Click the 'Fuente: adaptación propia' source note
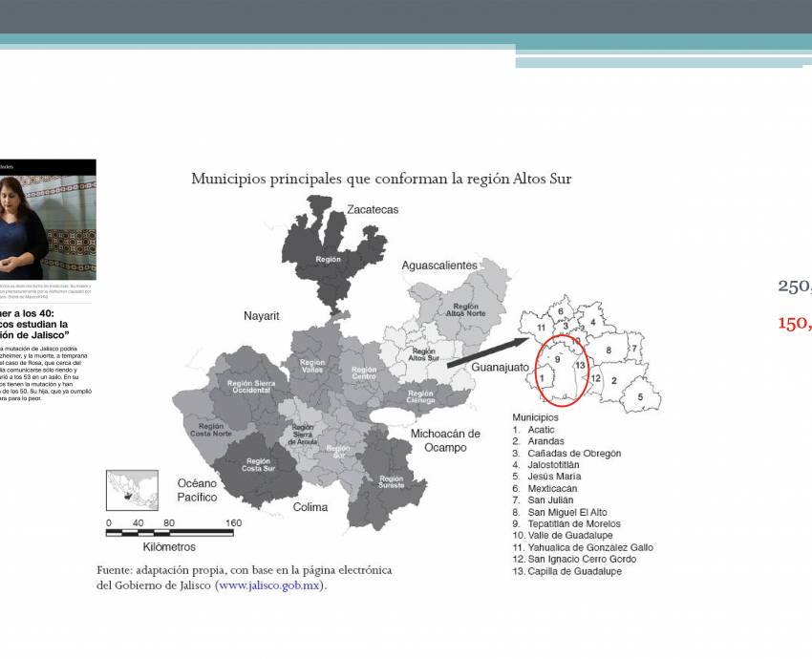Screen dimensions: 812x659 click(x=245, y=578)
